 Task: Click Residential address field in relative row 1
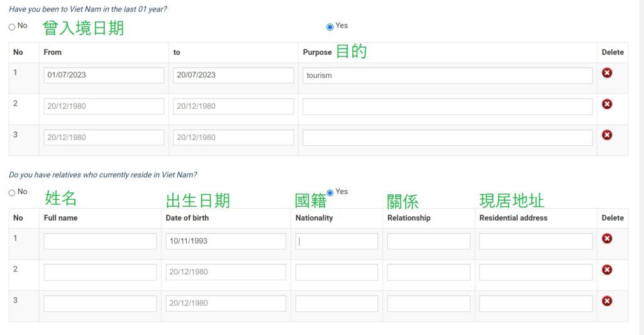[536, 241]
